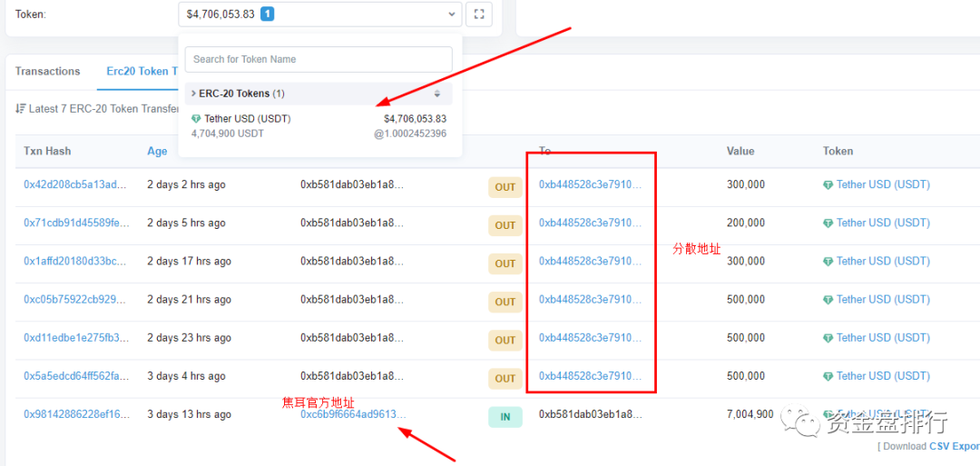Switch to the Transactions tab
The image size is (980, 466).
[47, 71]
